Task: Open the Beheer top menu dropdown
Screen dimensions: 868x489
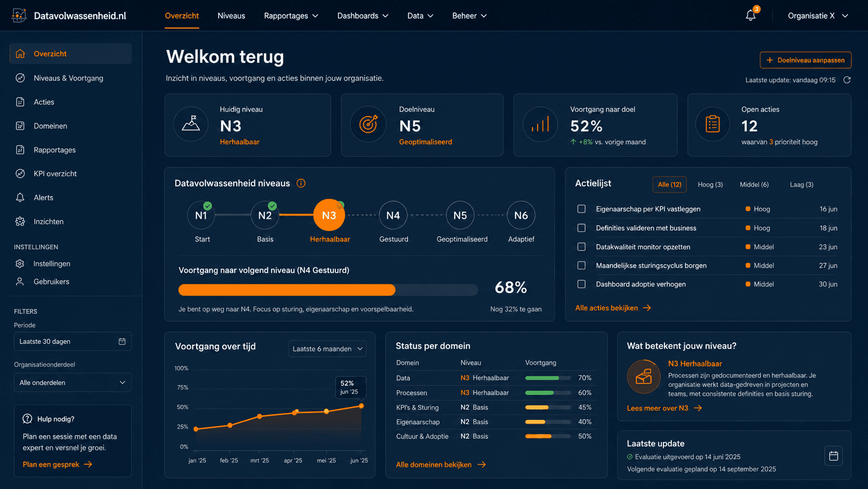Action: click(x=469, y=16)
